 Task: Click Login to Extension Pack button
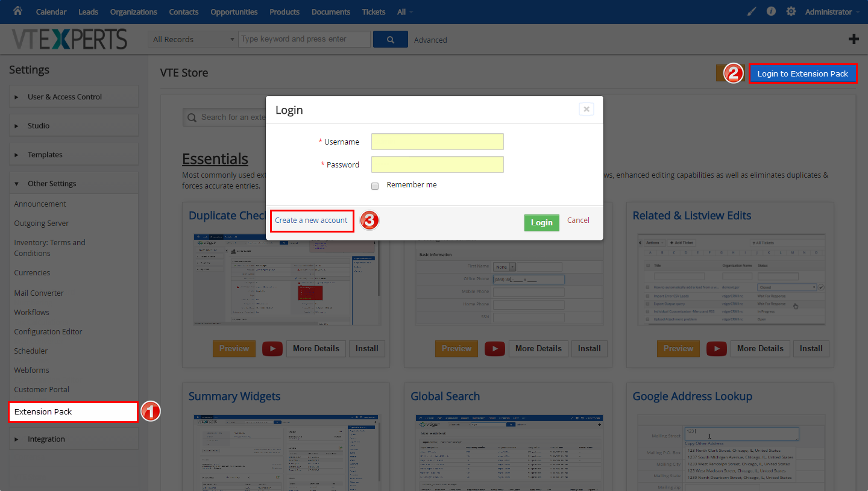tap(802, 73)
